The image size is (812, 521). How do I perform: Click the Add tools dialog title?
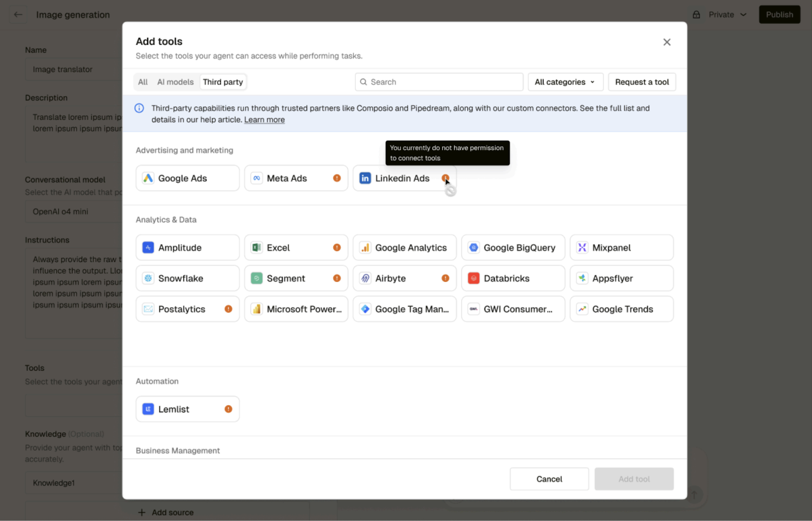(x=159, y=42)
